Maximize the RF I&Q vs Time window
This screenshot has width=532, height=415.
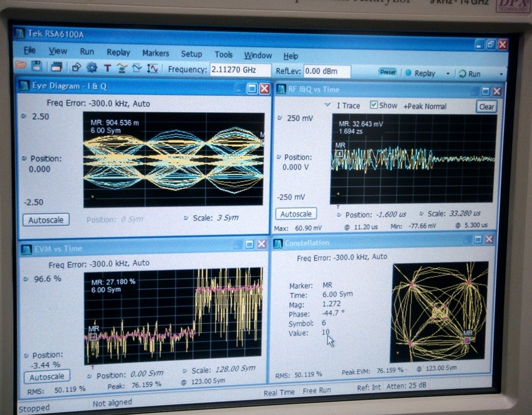(x=485, y=91)
